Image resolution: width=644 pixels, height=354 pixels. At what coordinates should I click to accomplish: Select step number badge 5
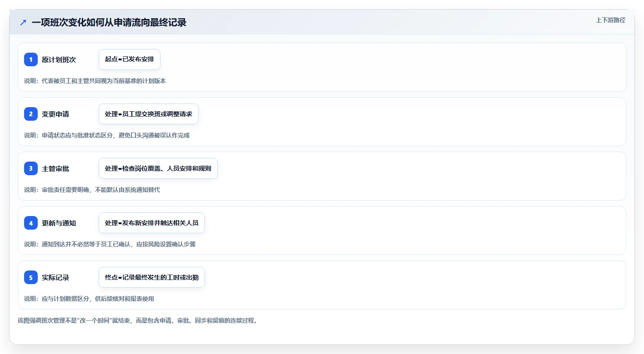[31, 277]
